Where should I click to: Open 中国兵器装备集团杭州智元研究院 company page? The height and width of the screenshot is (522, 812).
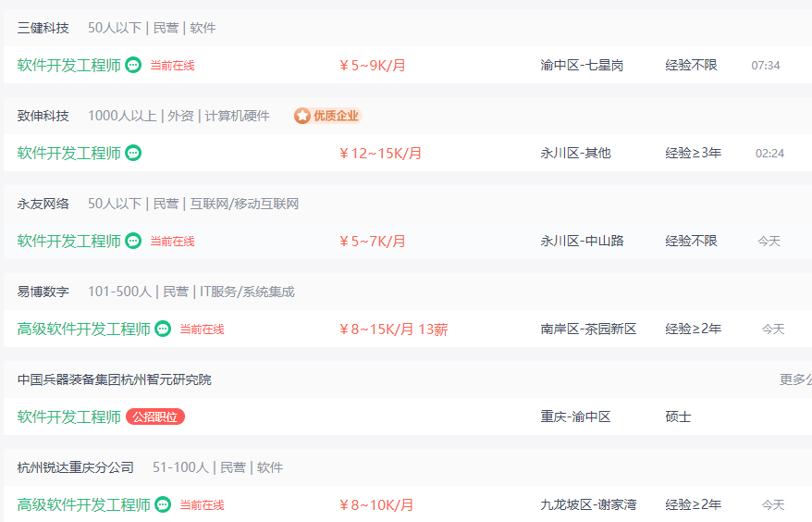click(115, 379)
